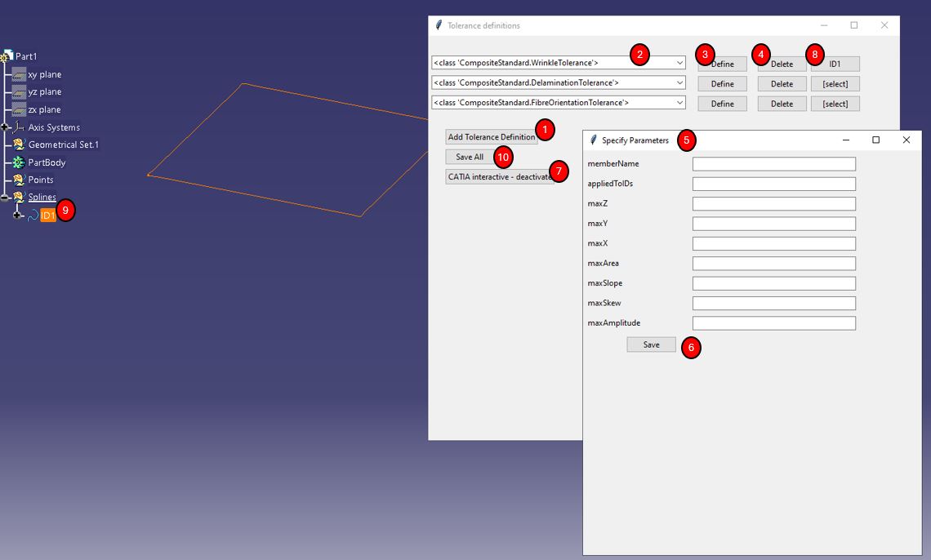The height and width of the screenshot is (560, 931).
Task: Click the xy plane icon in tree
Action: (x=19, y=74)
